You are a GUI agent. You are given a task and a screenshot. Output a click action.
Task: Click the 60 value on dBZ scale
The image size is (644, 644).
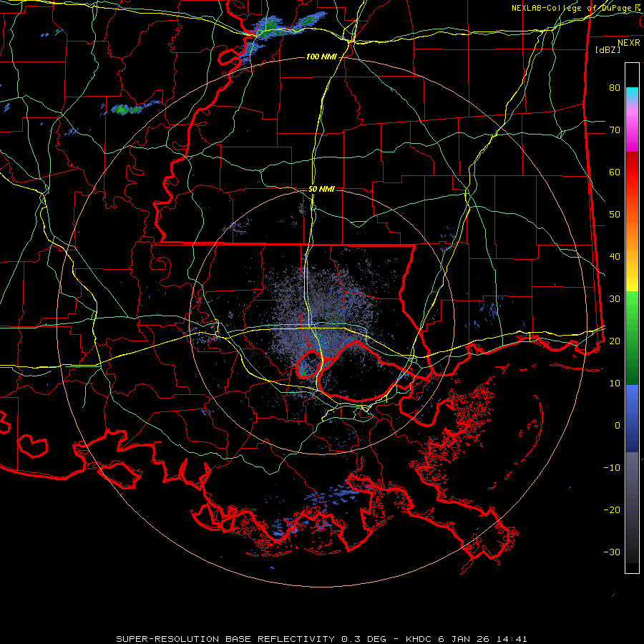tap(615, 172)
